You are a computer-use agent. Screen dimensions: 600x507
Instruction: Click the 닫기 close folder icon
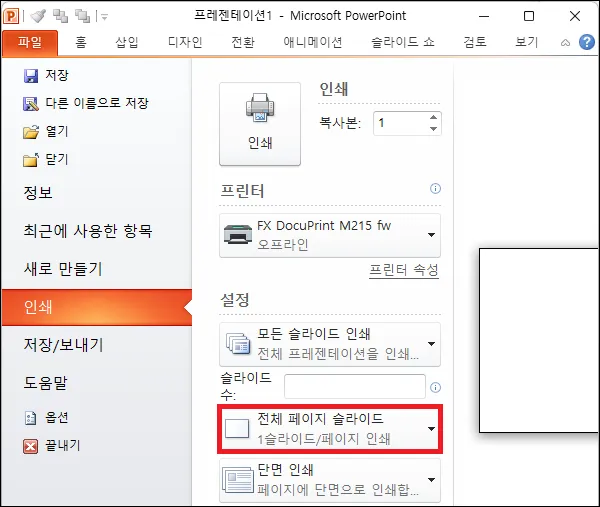(31, 160)
